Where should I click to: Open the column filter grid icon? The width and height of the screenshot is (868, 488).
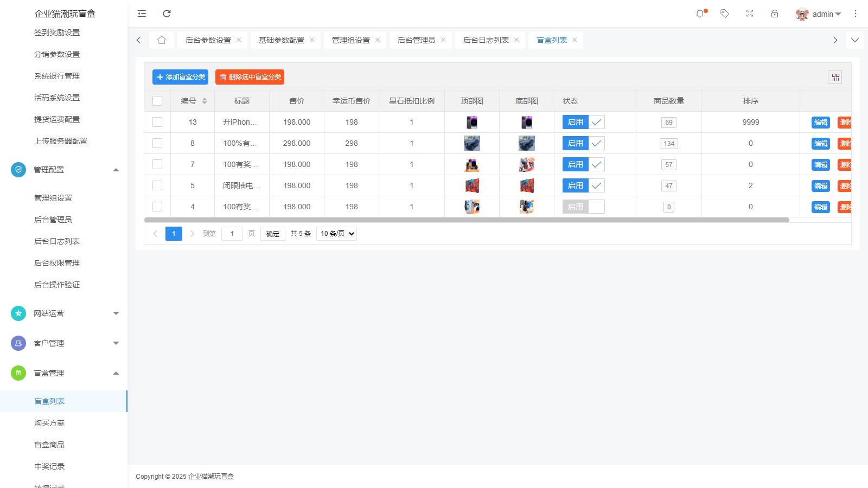[x=835, y=77]
